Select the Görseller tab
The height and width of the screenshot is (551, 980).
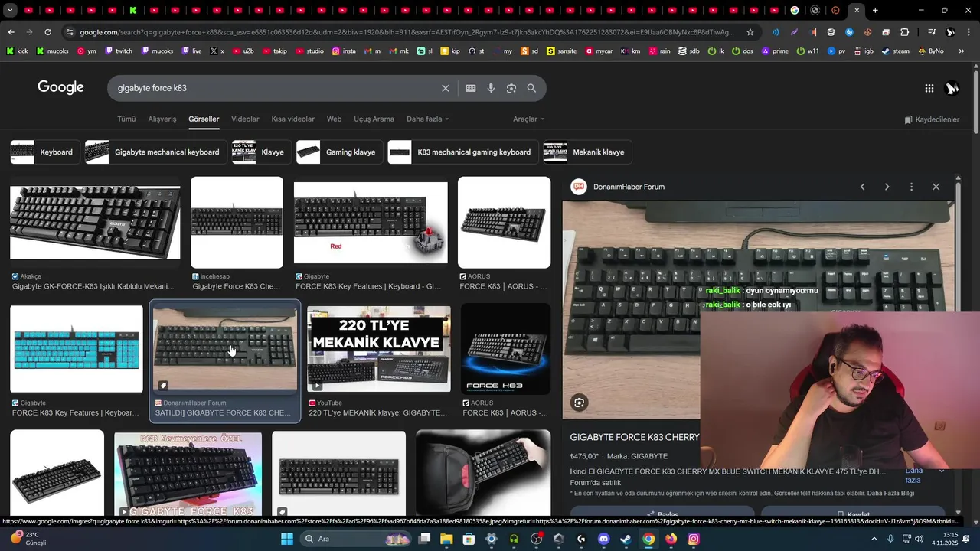pos(204,119)
